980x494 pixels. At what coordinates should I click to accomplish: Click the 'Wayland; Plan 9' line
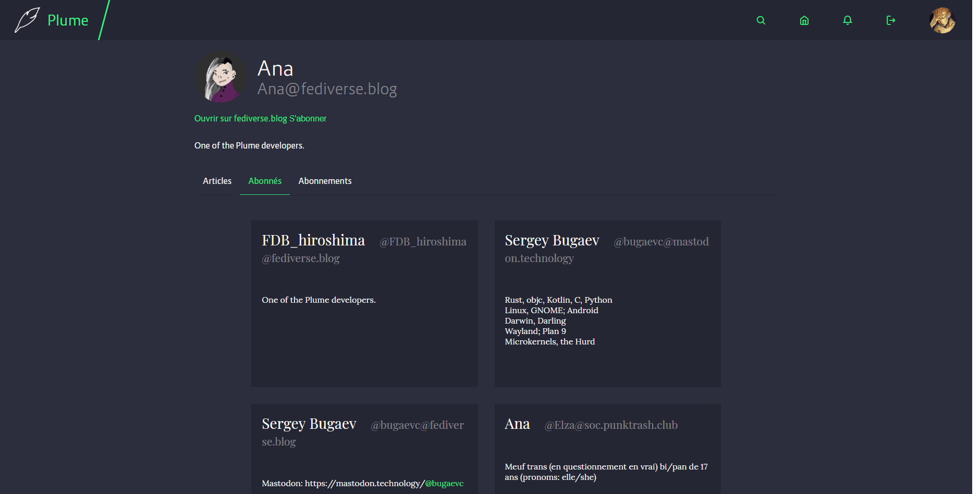pos(535,331)
